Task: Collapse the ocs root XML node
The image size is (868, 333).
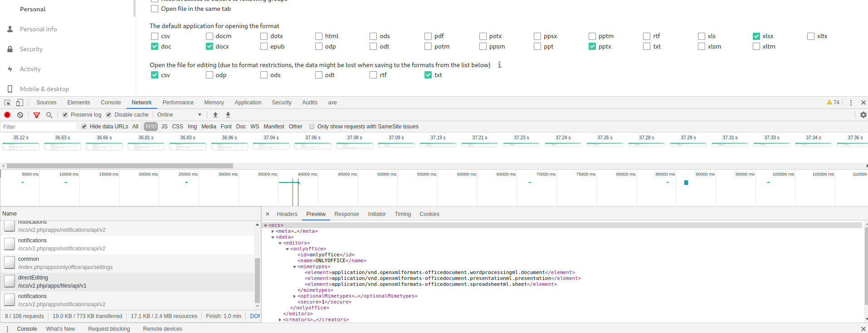Action: pyautogui.click(x=266, y=225)
